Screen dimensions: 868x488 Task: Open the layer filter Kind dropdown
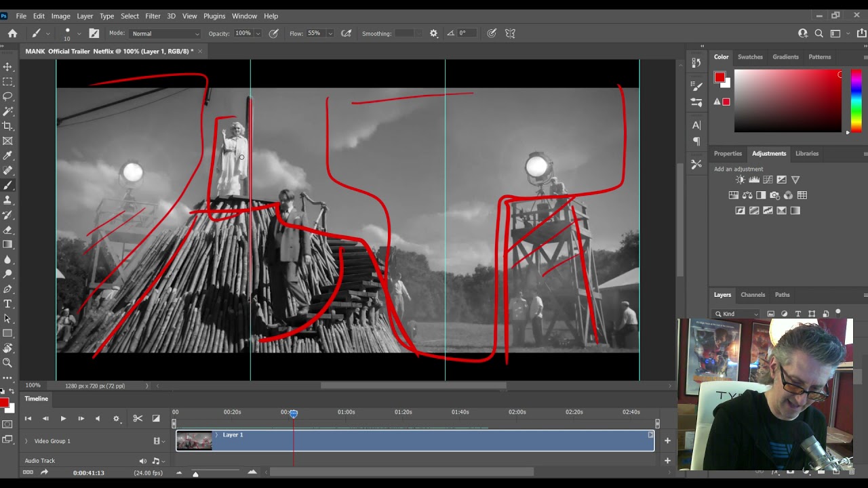coord(736,314)
